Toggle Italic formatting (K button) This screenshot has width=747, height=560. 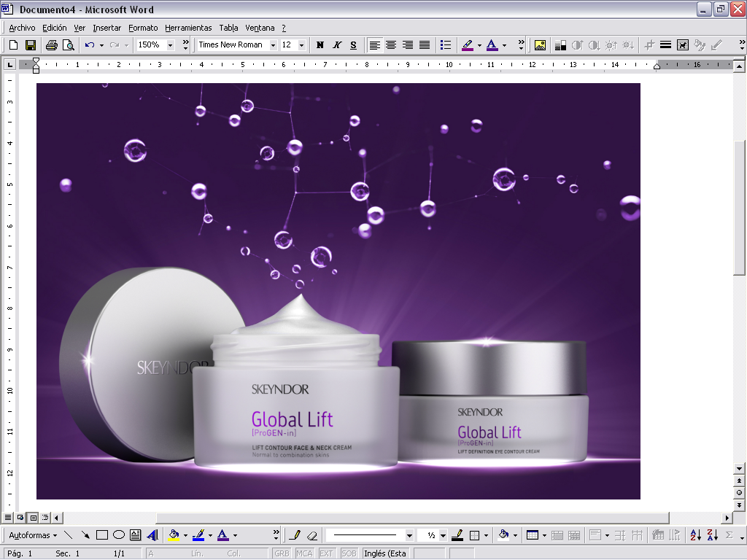337,44
